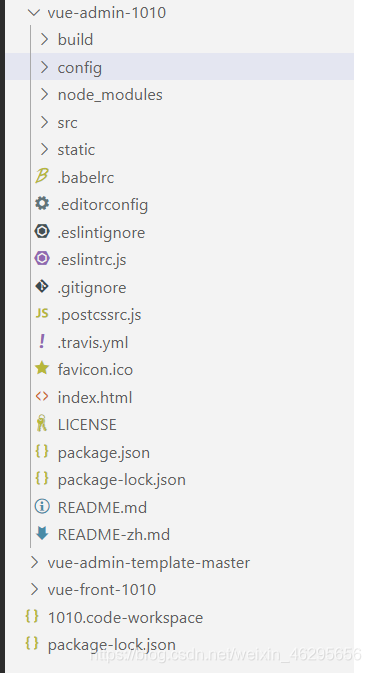Click the star icon next to favicon.ico
The width and height of the screenshot is (371, 673).
42,368
